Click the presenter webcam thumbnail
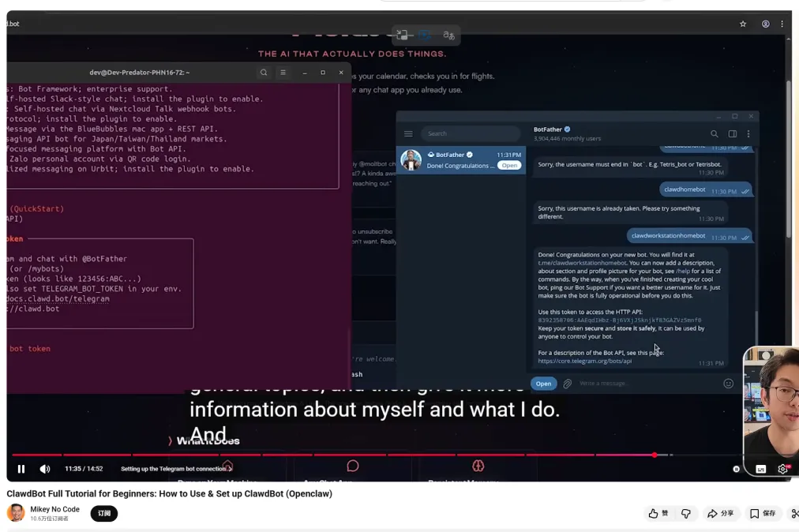The height and width of the screenshot is (532, 799). click(771, 411)
